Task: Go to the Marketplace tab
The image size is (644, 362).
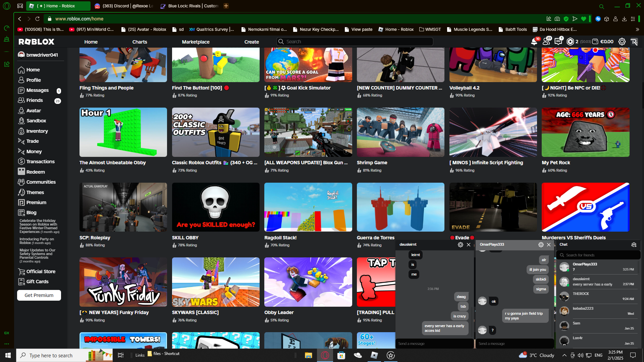Action: (196, 42)
